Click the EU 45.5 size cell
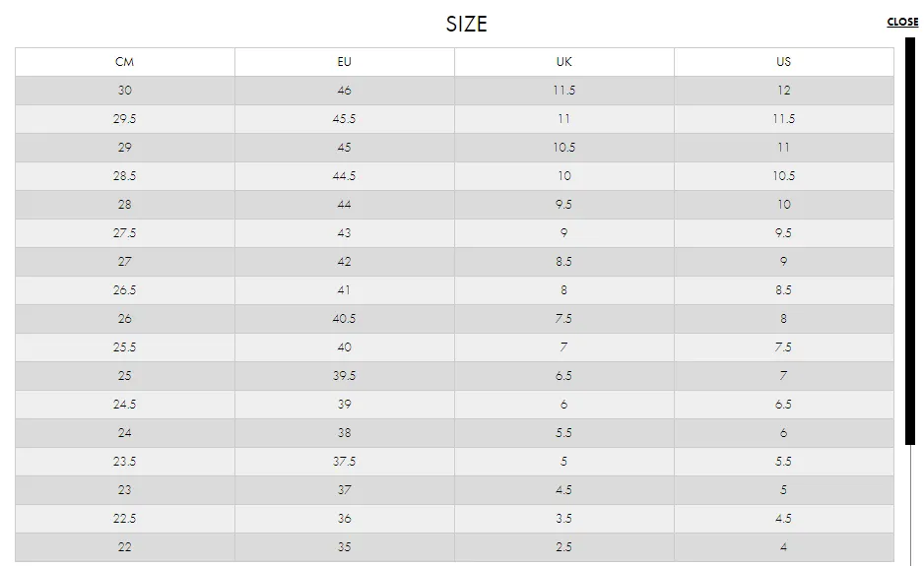The image size is (924, 566). coord(344,119)
